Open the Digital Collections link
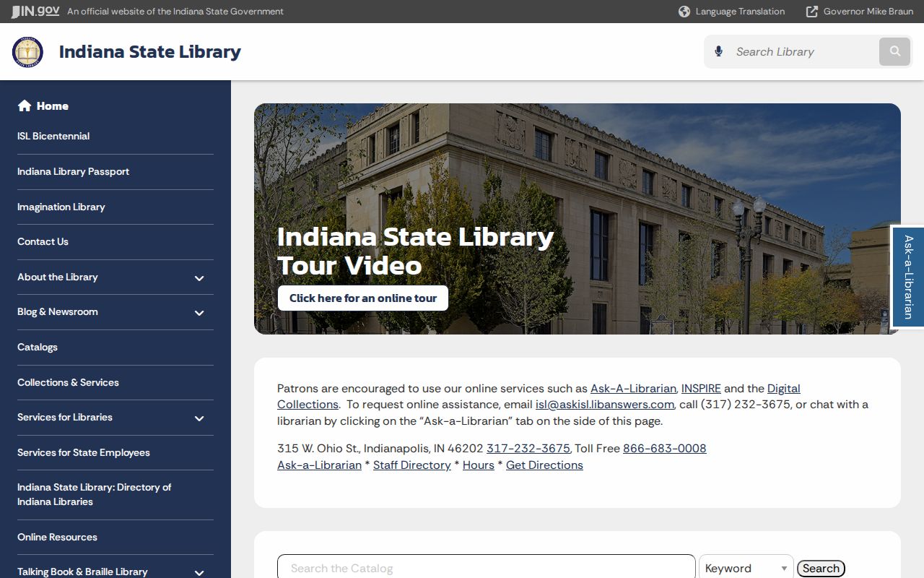Screen dimensions: 924x578 (783, 388)
